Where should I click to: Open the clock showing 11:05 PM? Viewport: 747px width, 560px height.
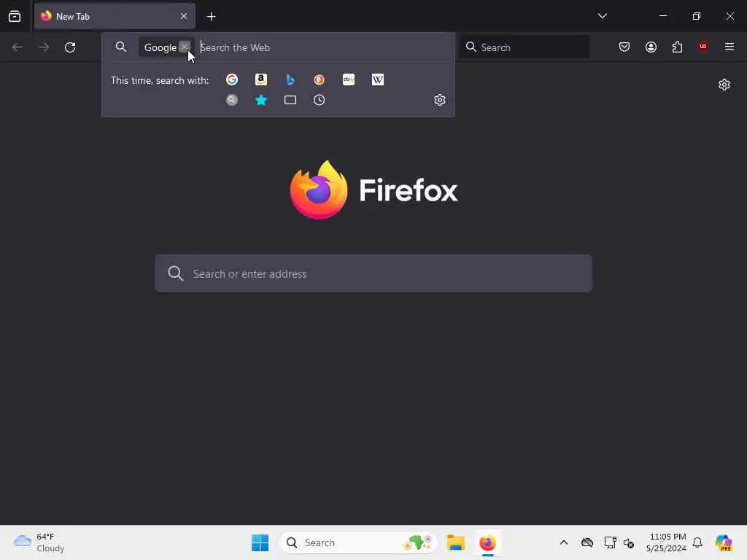coord(666,542)
